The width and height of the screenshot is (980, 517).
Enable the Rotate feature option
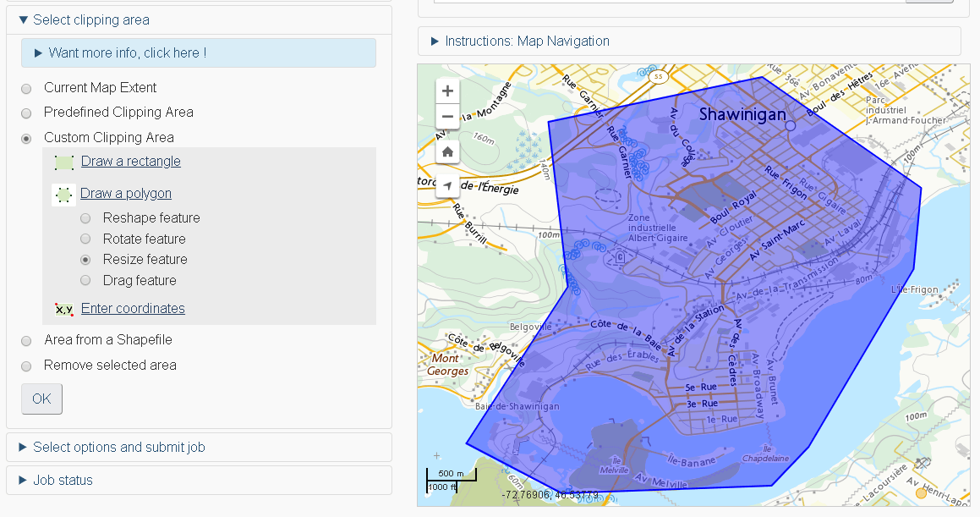coord(85,239)
